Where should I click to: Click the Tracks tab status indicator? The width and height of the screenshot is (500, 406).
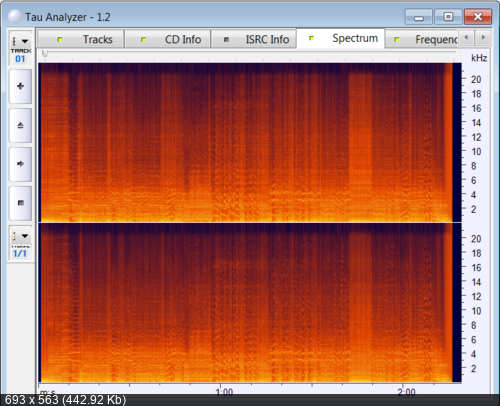(60, 40)
